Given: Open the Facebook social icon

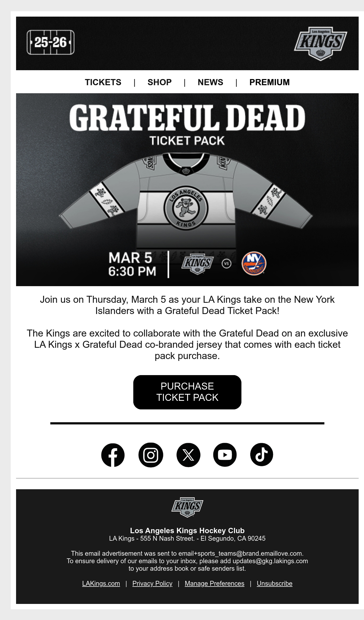Looking at the screenshot, I should tap(113, 455).
